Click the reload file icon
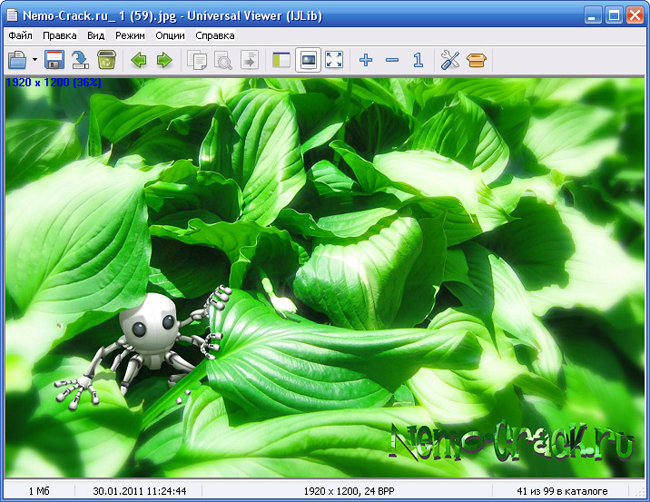Image resolution: width=650 pixels, height=502 pixels. tap(80, 60)
